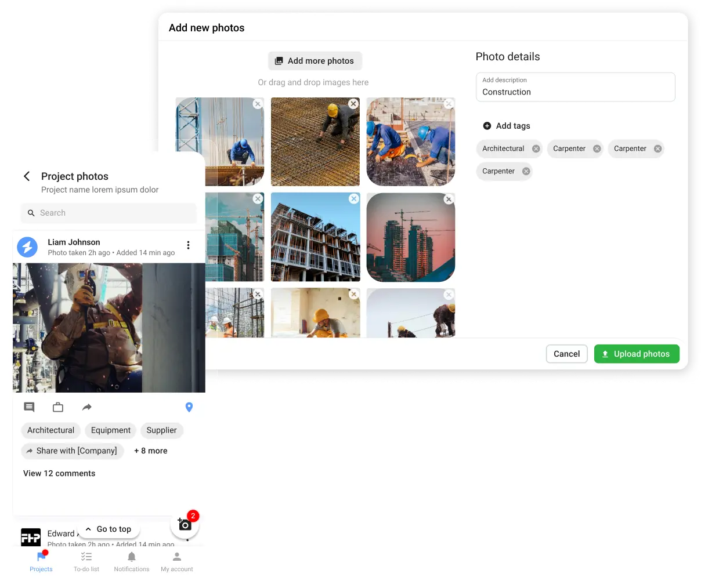Click the back arrow beside Project photos
Screen dimensions: 701x588
[27, 176]
